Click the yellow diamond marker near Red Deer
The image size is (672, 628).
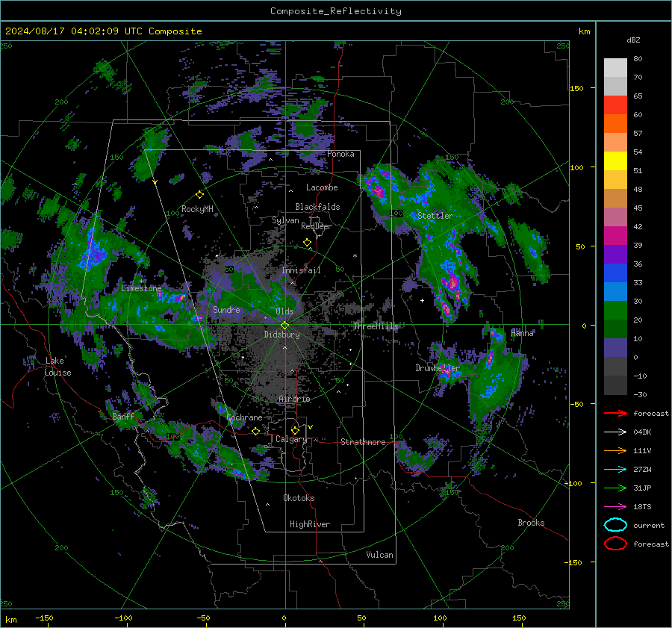[307, 243]
